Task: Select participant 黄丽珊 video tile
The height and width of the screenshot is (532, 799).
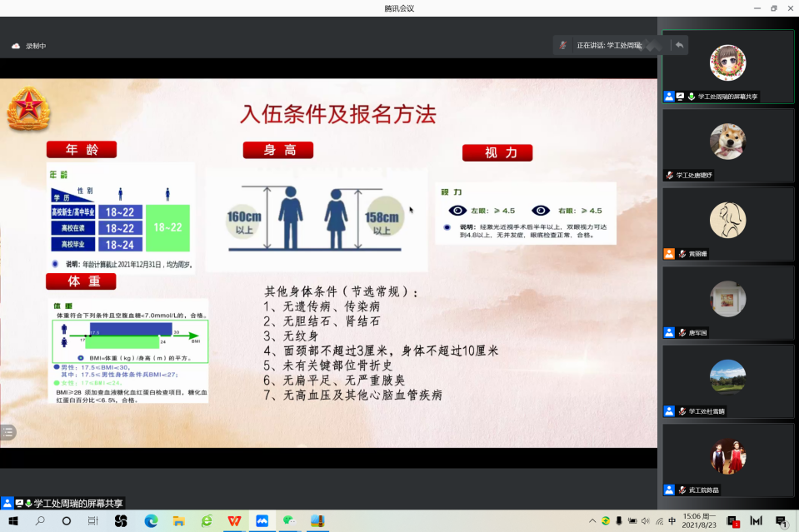Action: pos(727,223)
